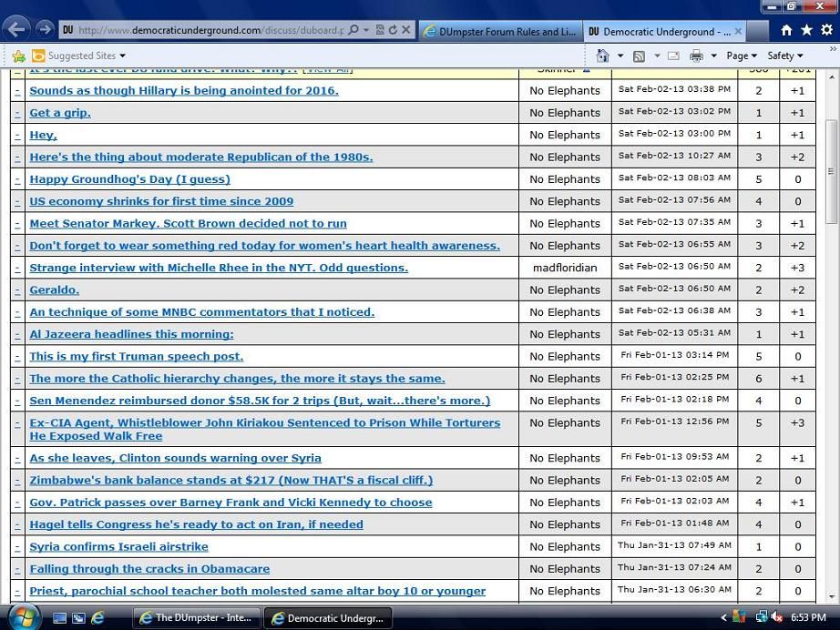
Task: Open the feeds dropdown arrow
Action: point(657,56)
